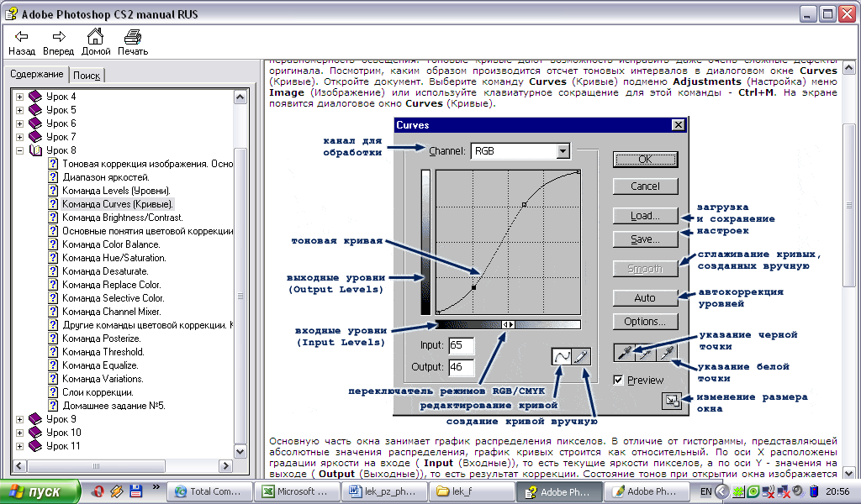
Task: Open topic Команда Posterize
Action: [x=102, y=339]
